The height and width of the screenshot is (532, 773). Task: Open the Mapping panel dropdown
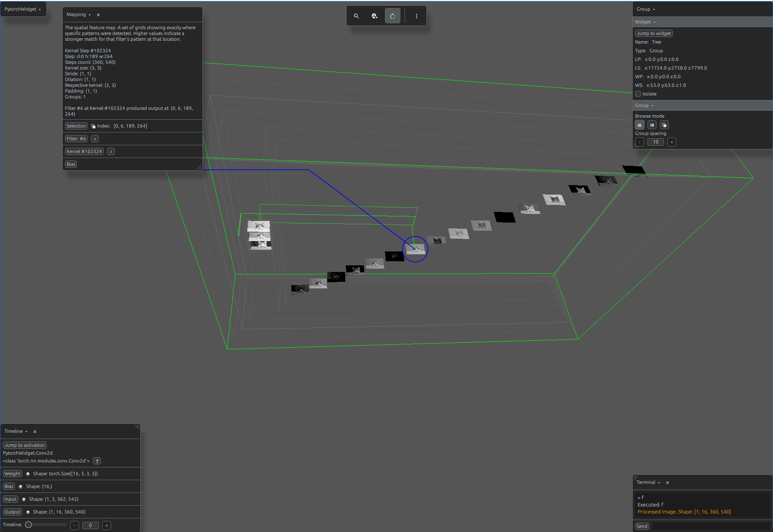pyautogui.click(x=79, y=15)
